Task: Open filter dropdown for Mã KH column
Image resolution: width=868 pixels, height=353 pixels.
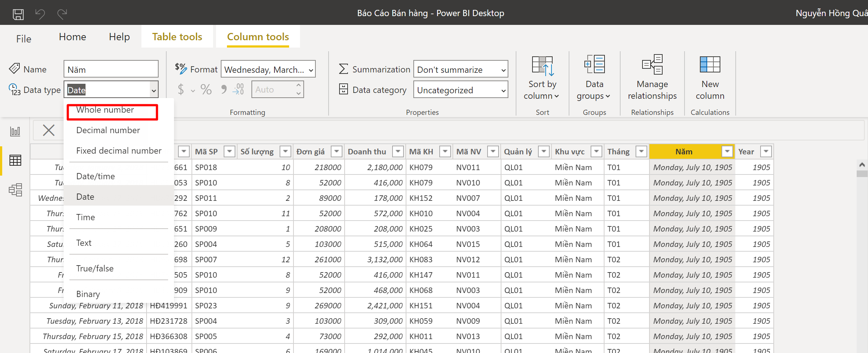Action: (445, 151)
